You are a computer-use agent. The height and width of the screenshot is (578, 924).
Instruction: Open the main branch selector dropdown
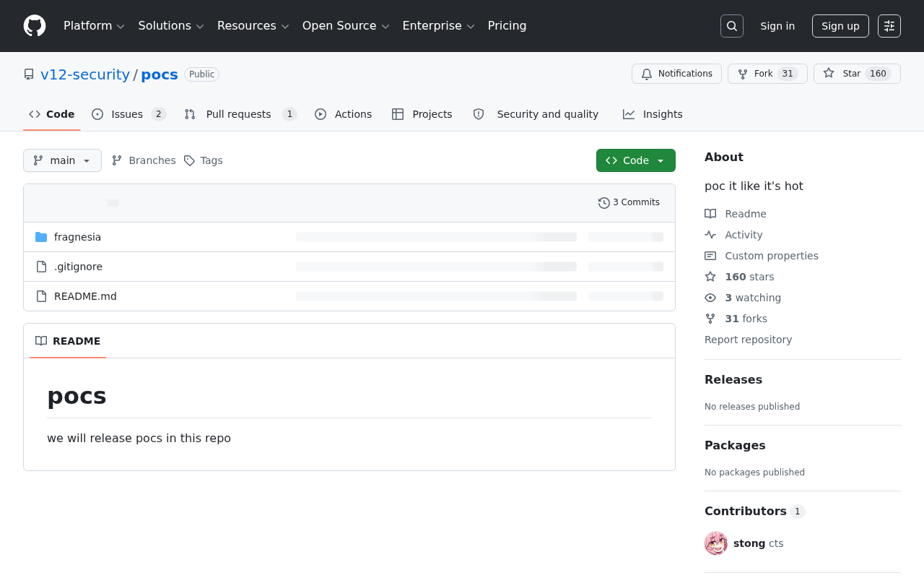click(62, 160)
